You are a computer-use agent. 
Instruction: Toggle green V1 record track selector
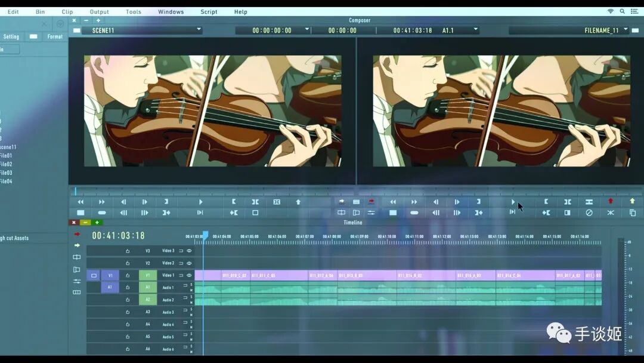click(x=148, y=275)
